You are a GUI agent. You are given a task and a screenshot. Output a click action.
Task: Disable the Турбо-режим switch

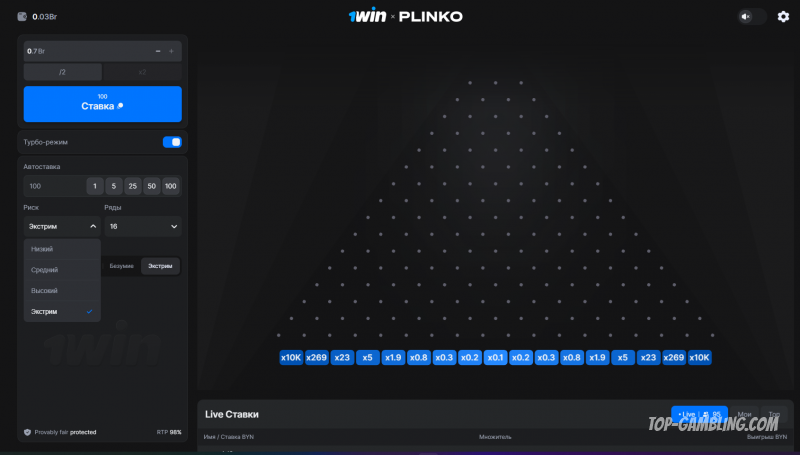point(172,142)
